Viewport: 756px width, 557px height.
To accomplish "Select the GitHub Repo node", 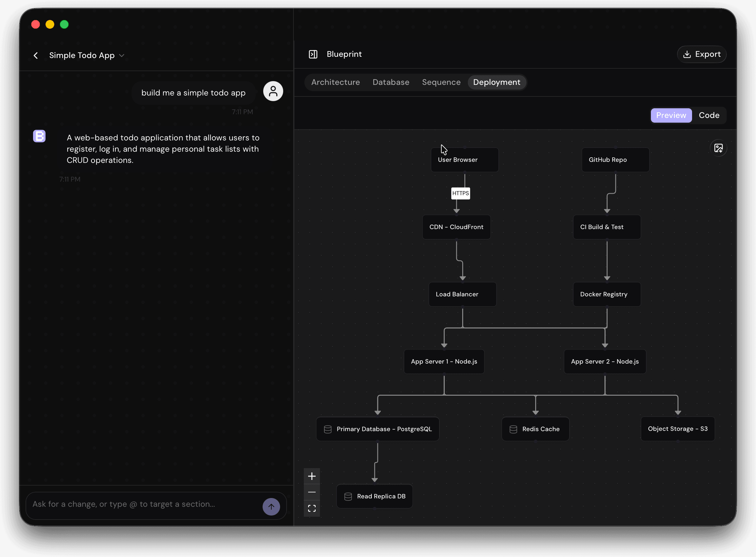I will 615,160.
